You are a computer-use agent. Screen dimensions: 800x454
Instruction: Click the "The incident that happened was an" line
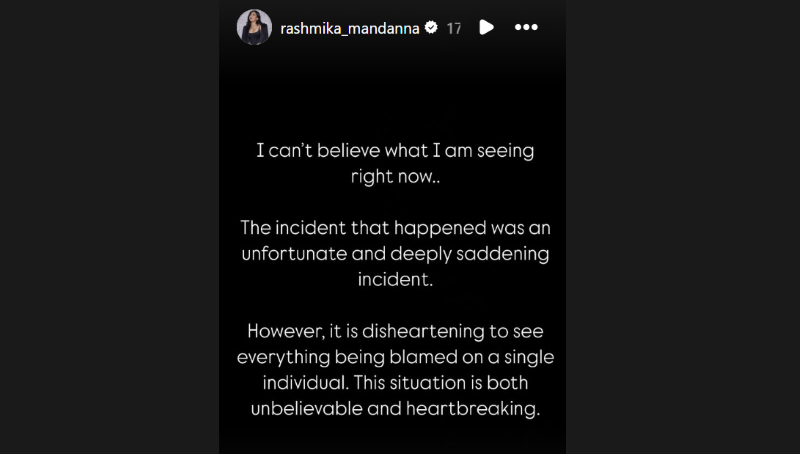pos(395,228)
